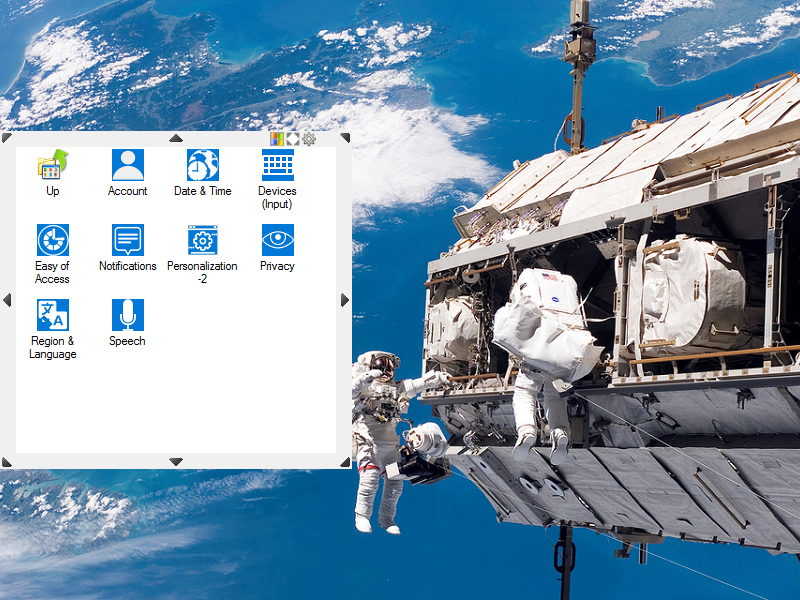
Task: Click the bottom-left corner resize handle
Action: [6, 462]
